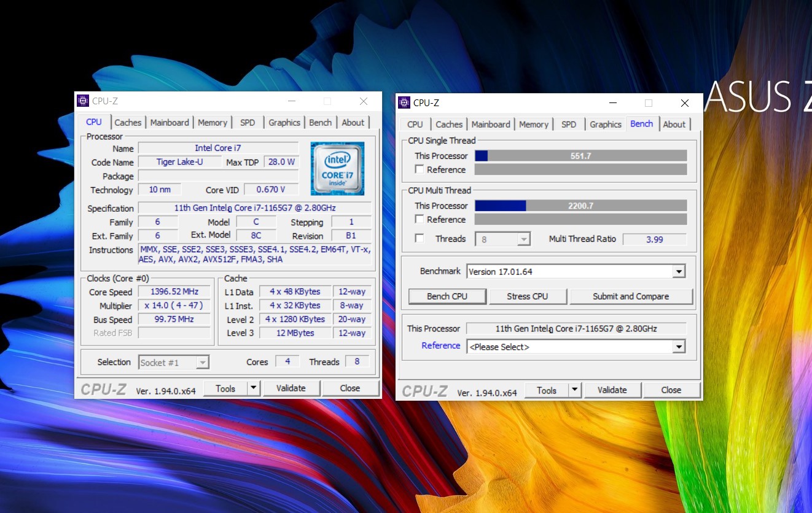Select Caches tab in right Bench window
812x513 pixels.
tap(449, 125)
